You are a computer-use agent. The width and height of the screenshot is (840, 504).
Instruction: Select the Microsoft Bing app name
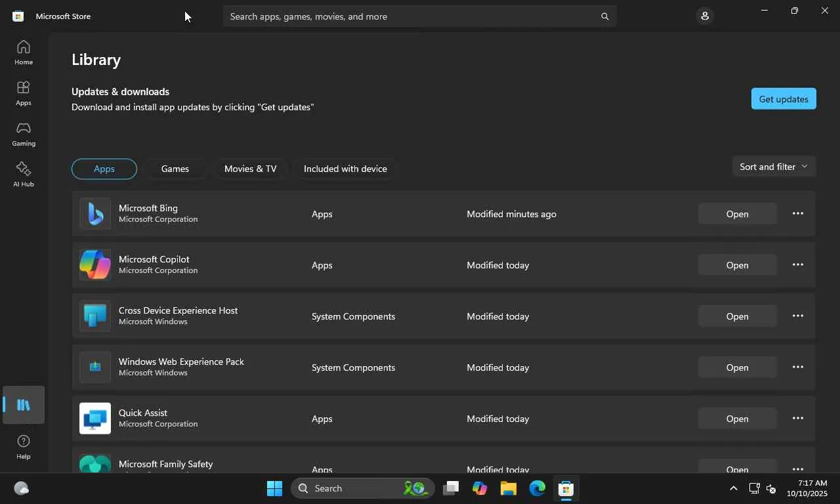[x=148, y=208]
